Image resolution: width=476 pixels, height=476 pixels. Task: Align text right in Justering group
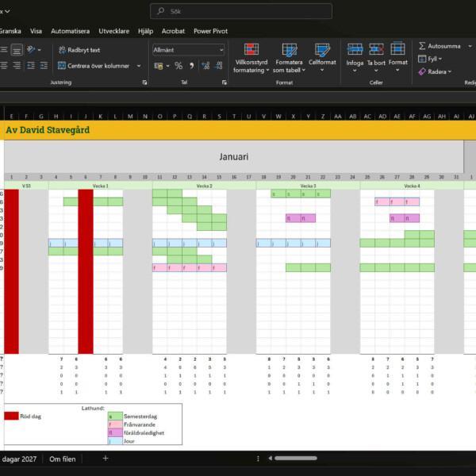(17, 66)
